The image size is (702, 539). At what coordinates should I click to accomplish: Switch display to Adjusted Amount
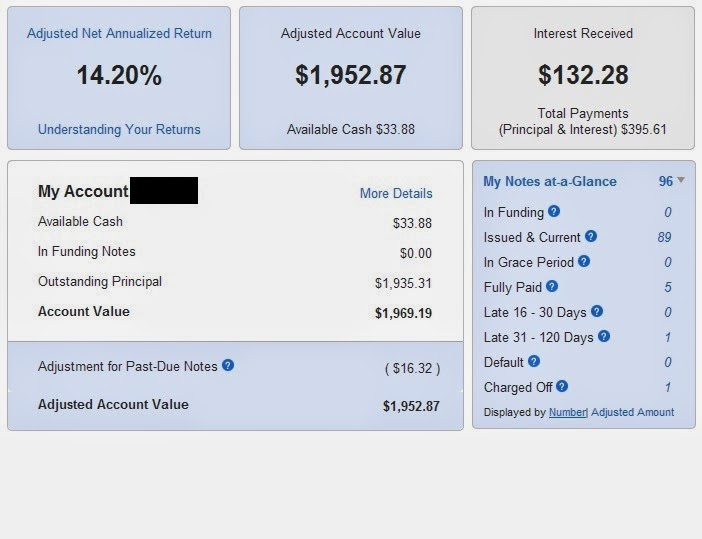click(633, 412)
